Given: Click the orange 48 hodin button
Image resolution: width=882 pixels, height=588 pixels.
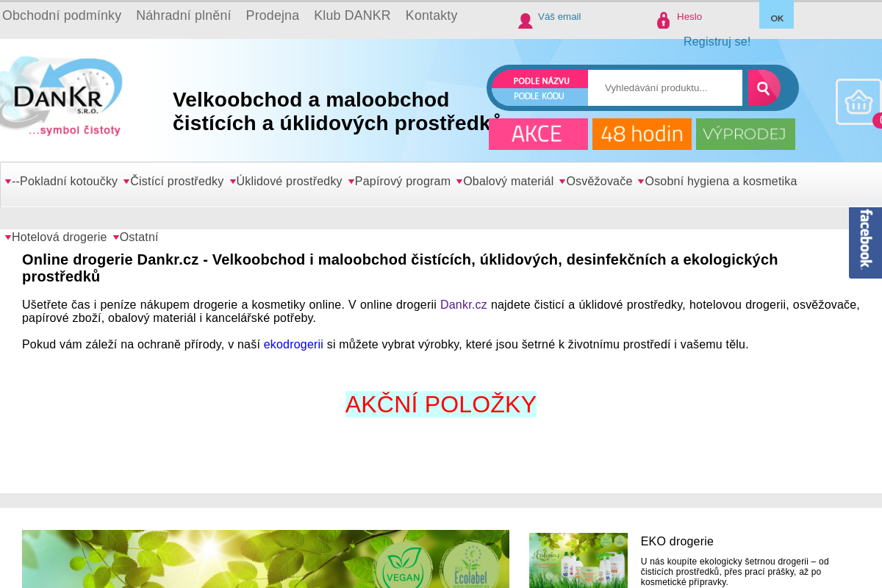Looking at the screenshot, I should click(642, 134).
